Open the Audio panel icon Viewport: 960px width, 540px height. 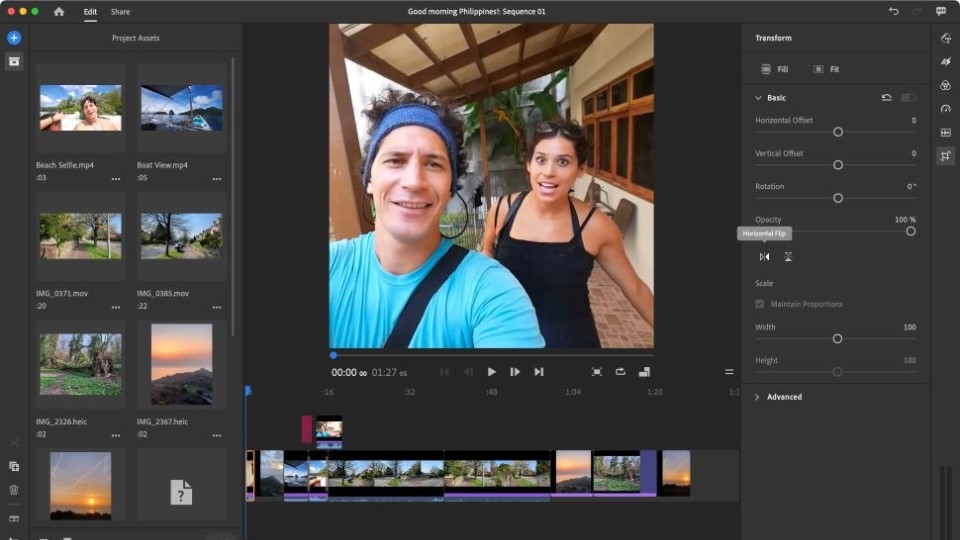pos(945,132)
